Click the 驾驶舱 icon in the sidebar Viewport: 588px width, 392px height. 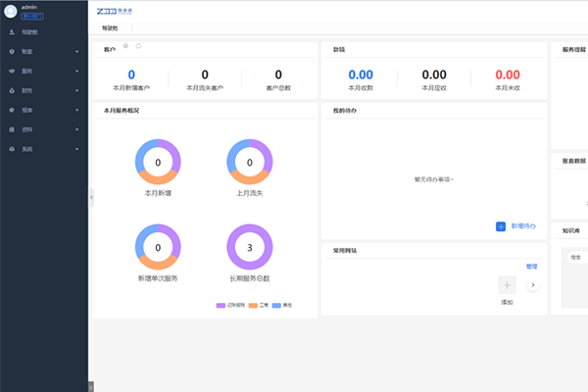point(11,33)
